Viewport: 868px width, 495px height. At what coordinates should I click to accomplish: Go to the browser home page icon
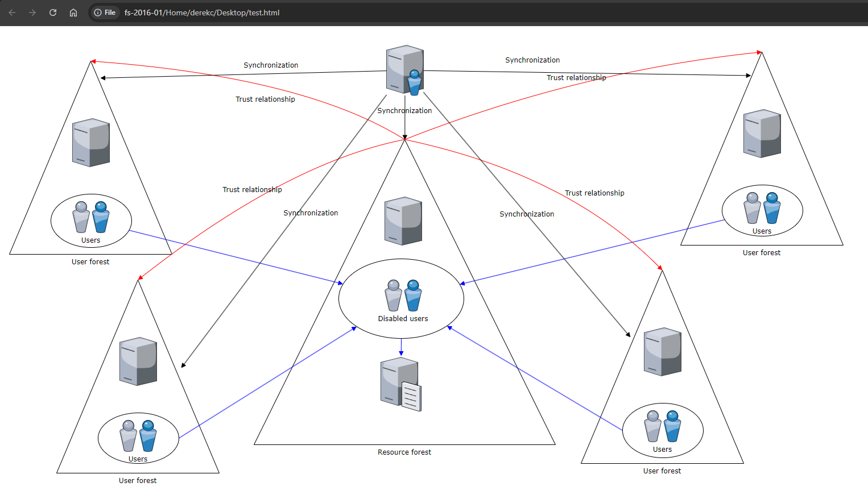coord(73,13)
